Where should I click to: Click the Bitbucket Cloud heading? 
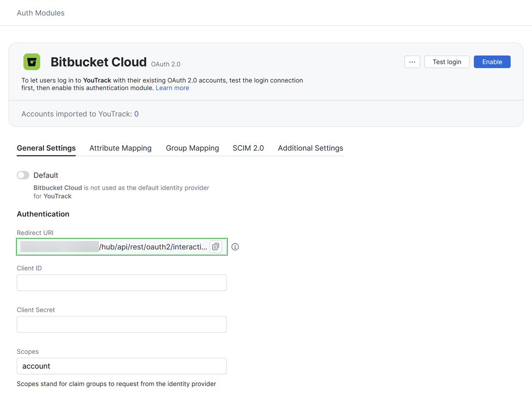pyautogui.click(x=98, y=62)
